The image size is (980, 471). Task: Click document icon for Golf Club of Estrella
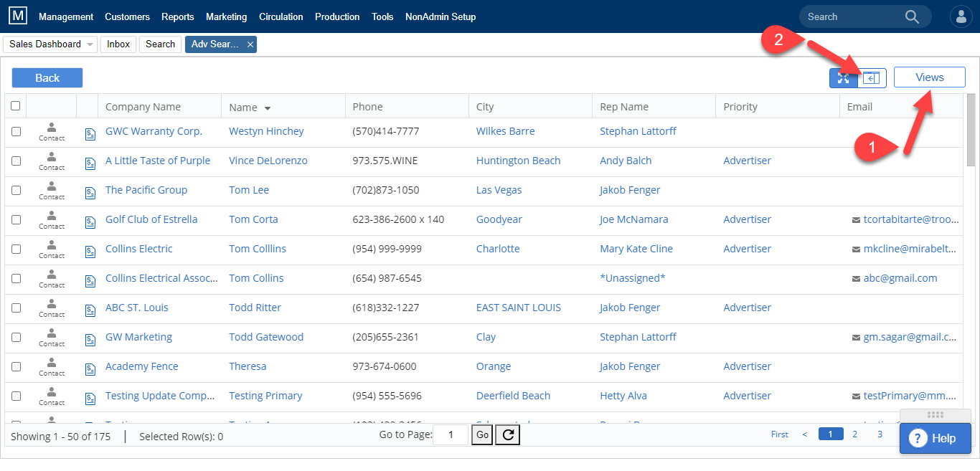[x=90, y=222]
